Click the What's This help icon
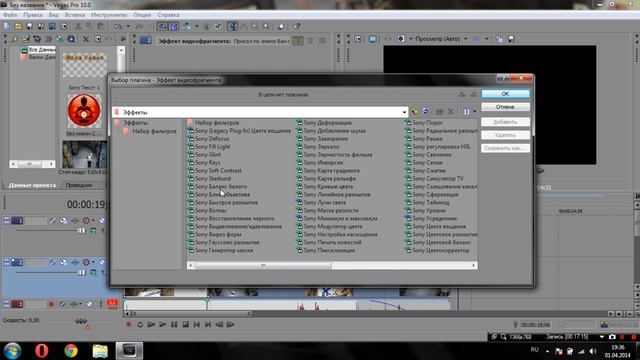Screen dimensions: 640x360 point(297,27)
